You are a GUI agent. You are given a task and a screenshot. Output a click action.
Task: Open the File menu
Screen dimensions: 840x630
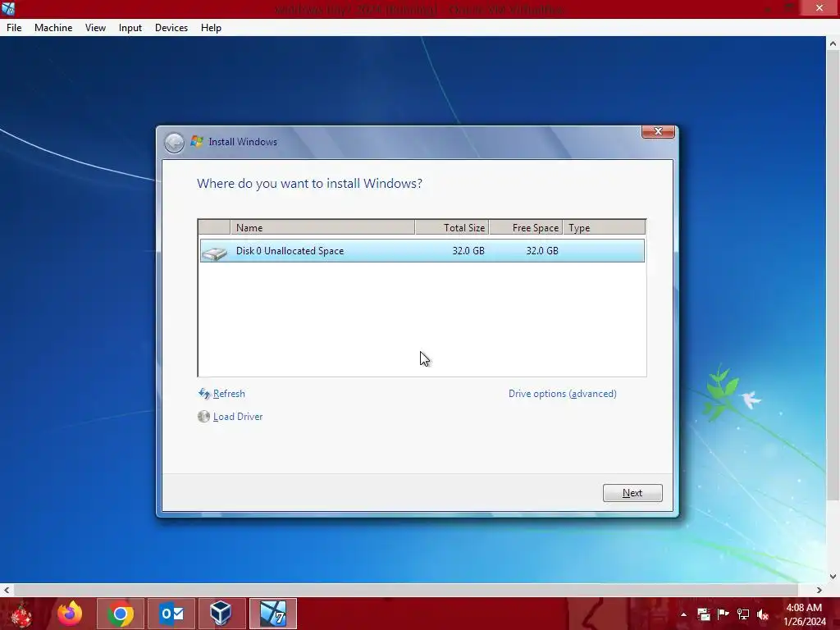pos(14,28)
